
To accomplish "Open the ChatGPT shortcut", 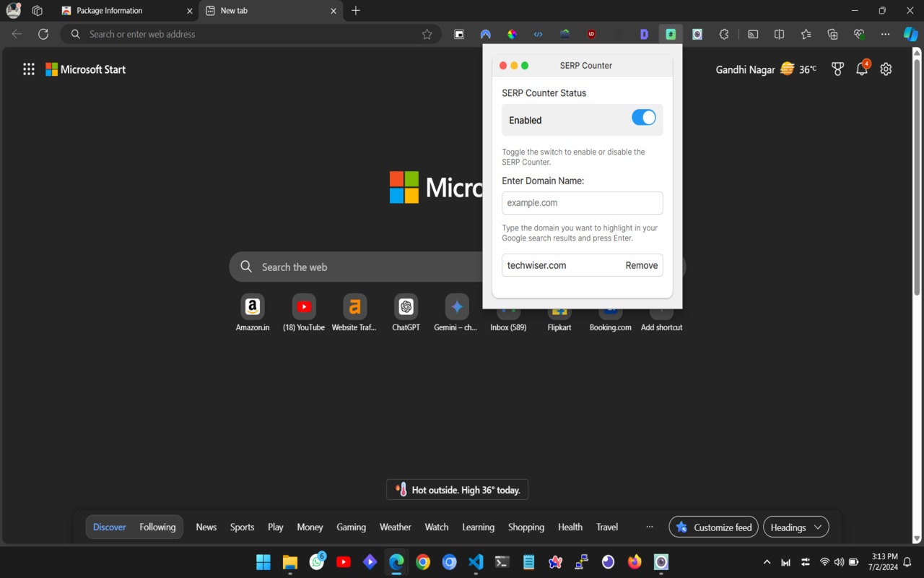I will pos(406,312).
